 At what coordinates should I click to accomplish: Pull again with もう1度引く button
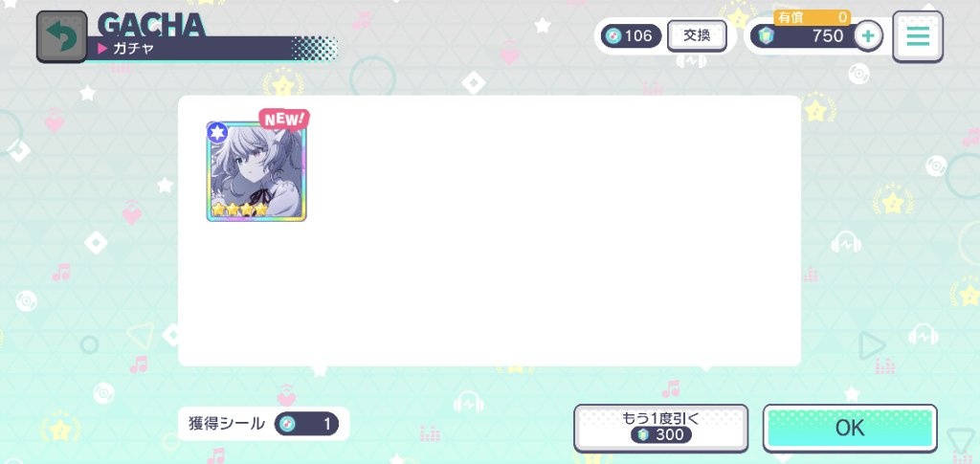click(660, 429)
